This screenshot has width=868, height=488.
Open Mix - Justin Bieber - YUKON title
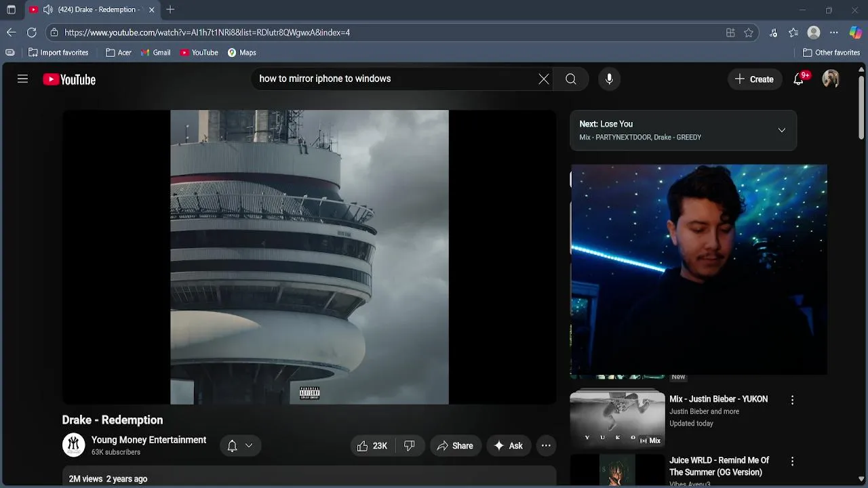719,399
